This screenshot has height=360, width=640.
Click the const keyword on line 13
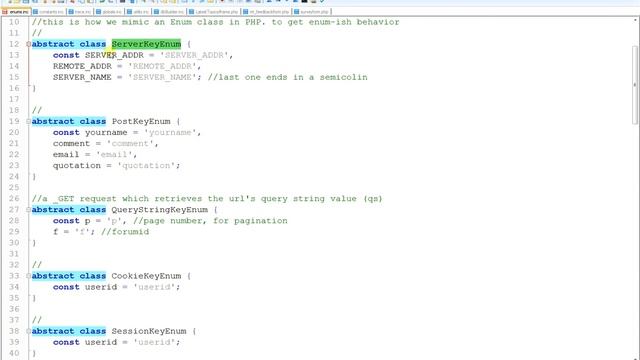(x=66, y=55)
